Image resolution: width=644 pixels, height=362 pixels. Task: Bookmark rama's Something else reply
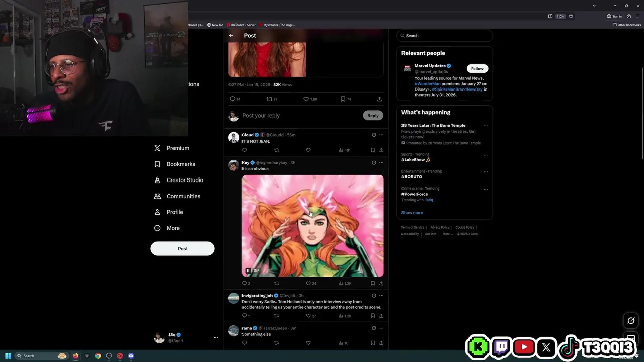point(373,343)
